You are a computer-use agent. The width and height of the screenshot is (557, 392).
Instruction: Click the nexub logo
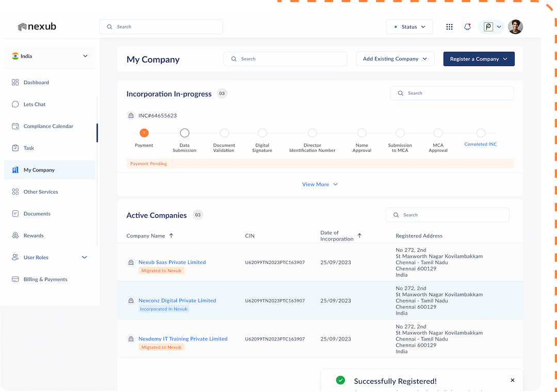[x=37, y=27]
